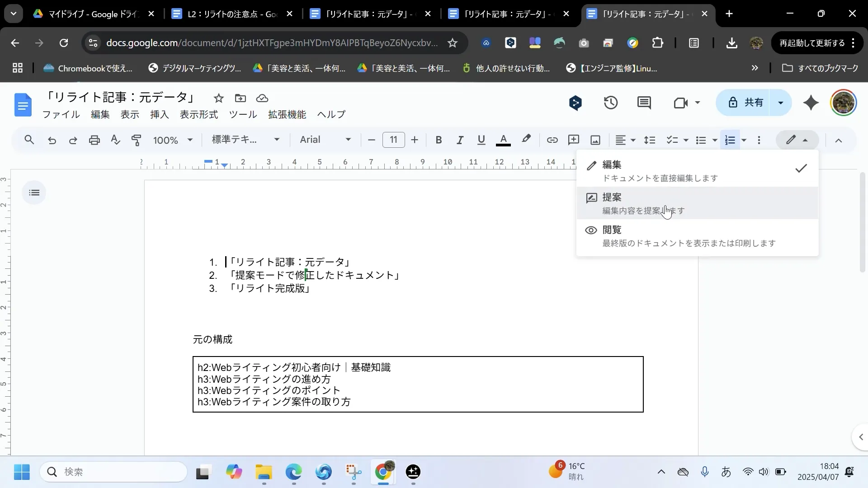This screenshot has width=868, height=488.
Task: Select the text color tool
Action: 503,140
